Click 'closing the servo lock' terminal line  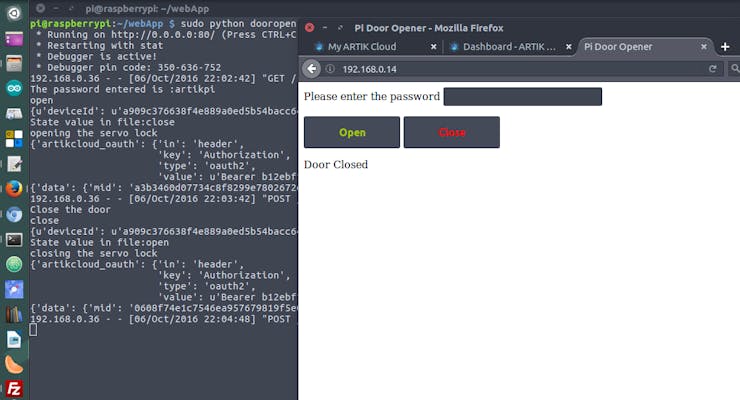pos(93,253)
